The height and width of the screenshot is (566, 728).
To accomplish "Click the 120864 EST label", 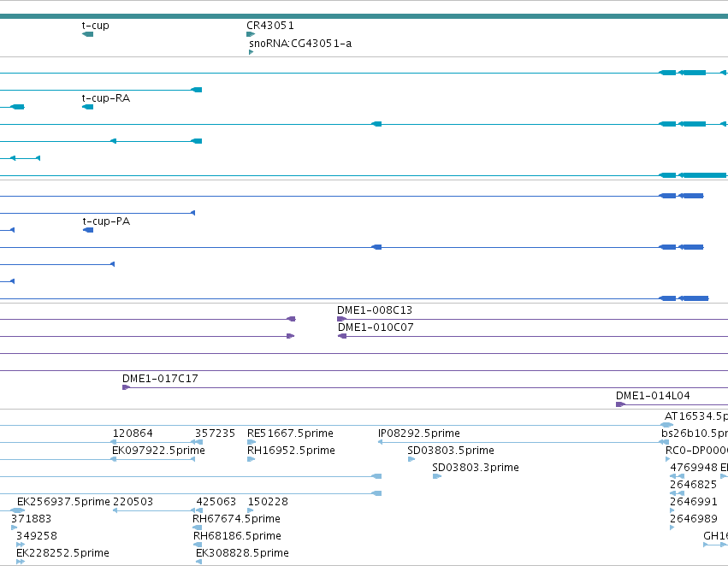I will pos(133,433).
